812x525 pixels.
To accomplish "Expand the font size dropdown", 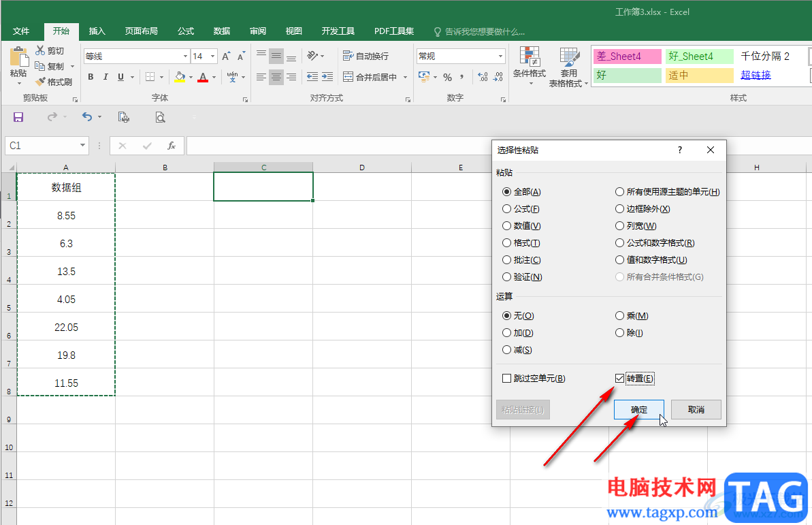I will coord(212,57).
